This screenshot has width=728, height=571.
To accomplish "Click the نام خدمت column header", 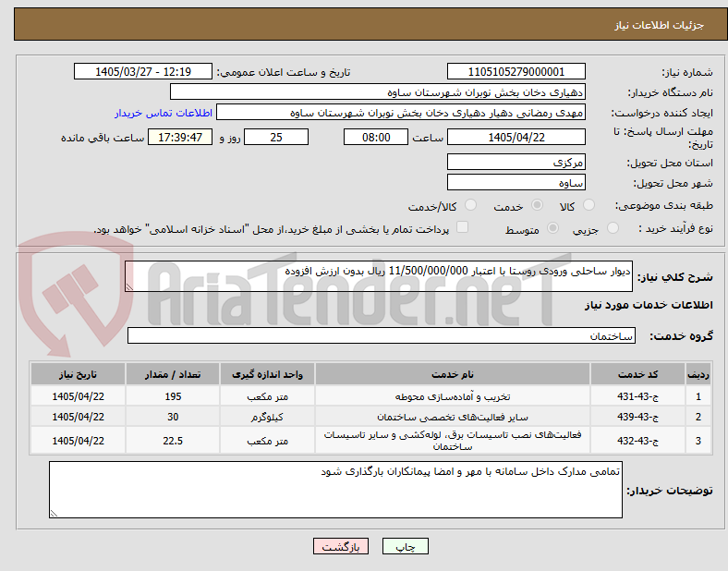I will coord(453,374).
